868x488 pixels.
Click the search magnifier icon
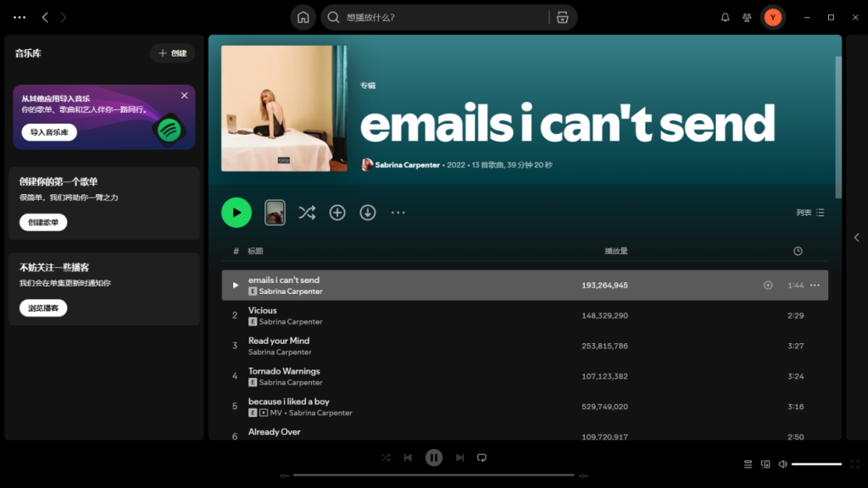pos(333,18)
